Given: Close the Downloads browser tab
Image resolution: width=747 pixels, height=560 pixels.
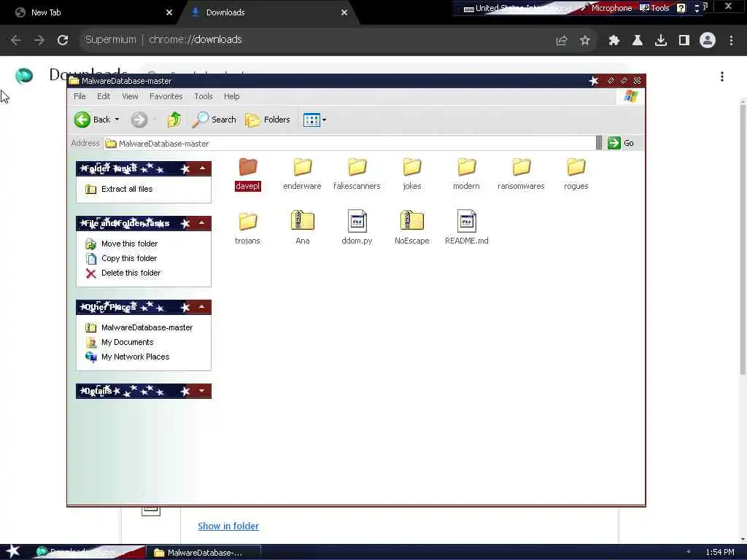Looking at the screenshot, I should [344, 12].
